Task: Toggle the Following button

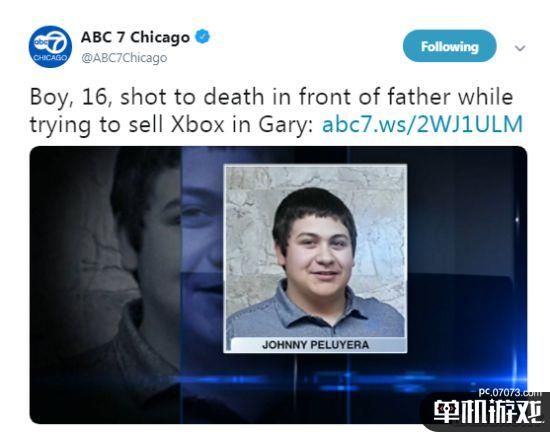Action: click(x=449, y=46)
